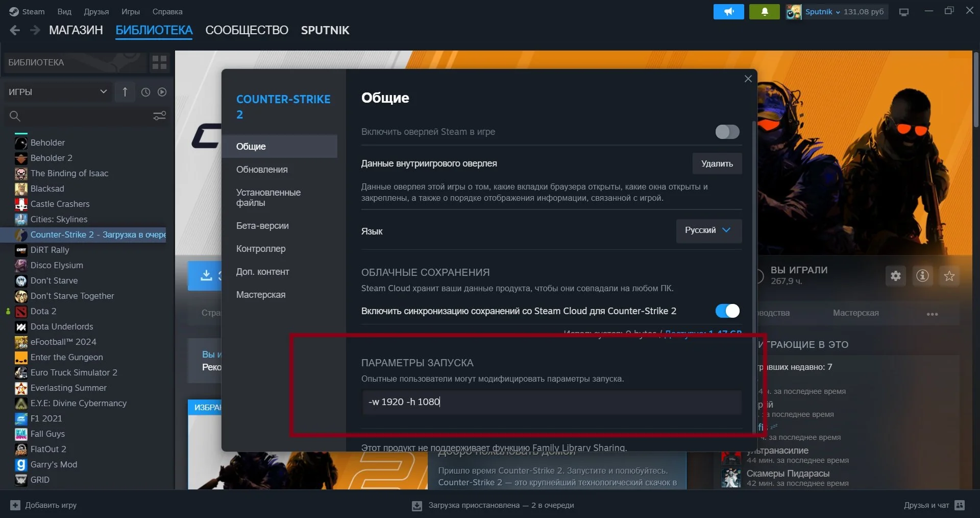Add game to favorites star icon
The width and height of the screenshot is (980, 518).
click(949, 276)
